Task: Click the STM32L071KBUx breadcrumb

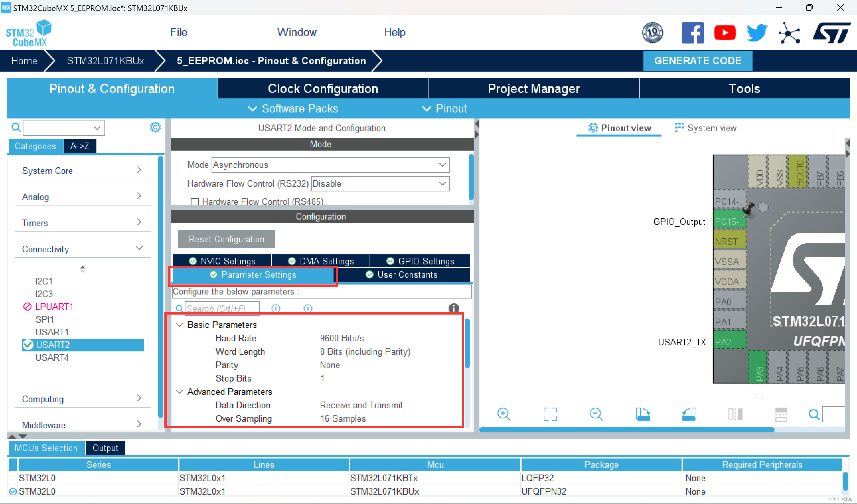Action: 105,61
